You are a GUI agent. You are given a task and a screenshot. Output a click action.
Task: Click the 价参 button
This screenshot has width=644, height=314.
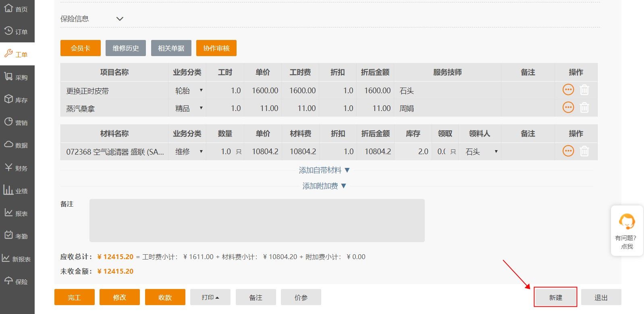(301, 297)
